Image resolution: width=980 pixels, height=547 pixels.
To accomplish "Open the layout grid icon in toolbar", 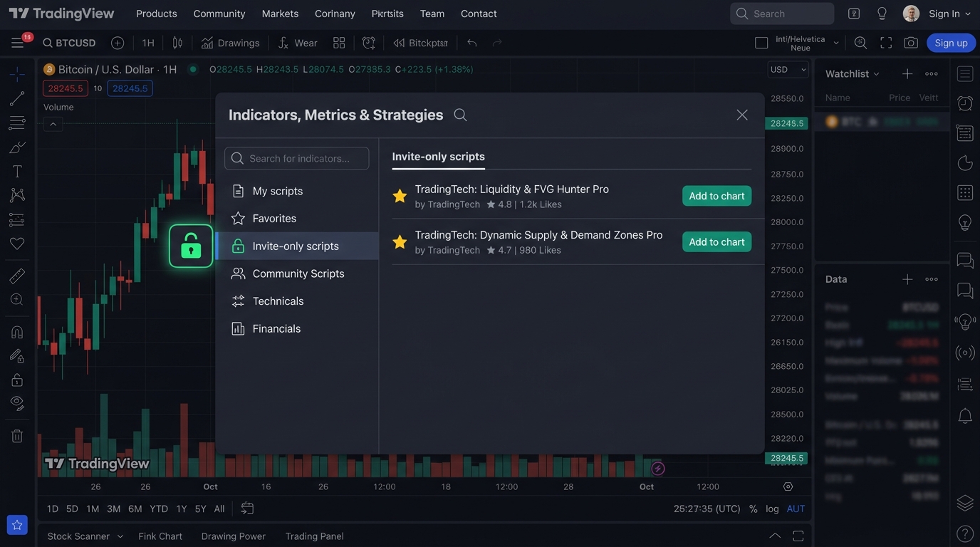I will click(x=339, y=43).
